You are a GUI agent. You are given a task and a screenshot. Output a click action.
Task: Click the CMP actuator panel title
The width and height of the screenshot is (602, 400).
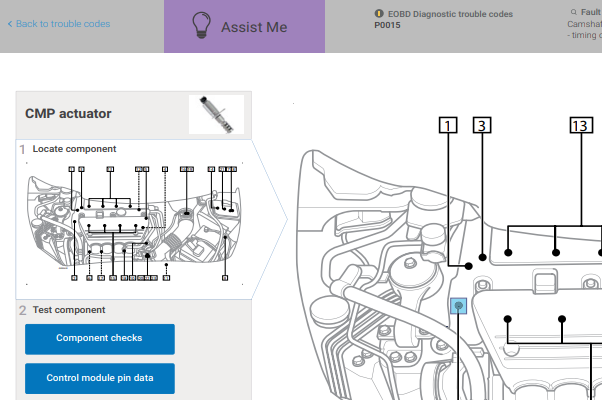point(68,114)
